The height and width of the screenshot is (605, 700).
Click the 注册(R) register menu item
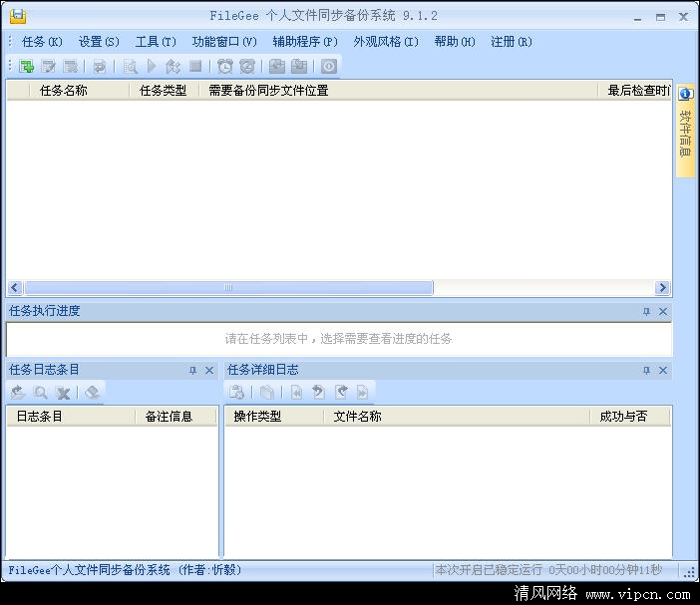[512, 42]
